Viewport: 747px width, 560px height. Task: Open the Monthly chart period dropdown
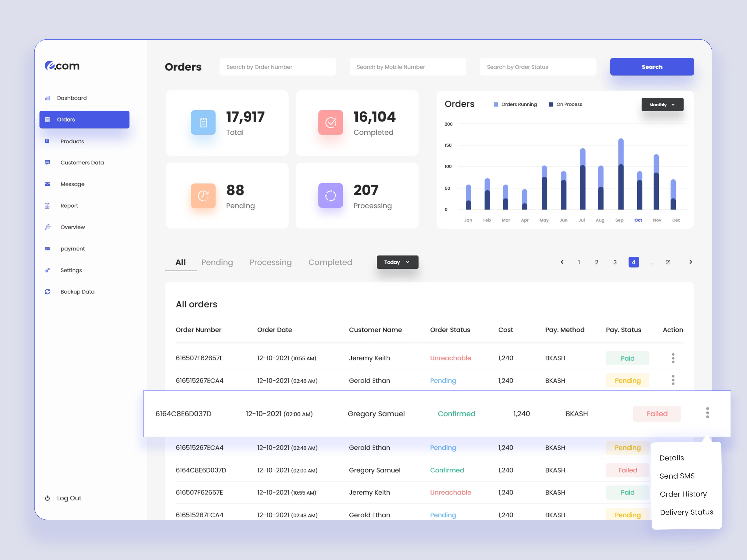click(x=662, y=105)
